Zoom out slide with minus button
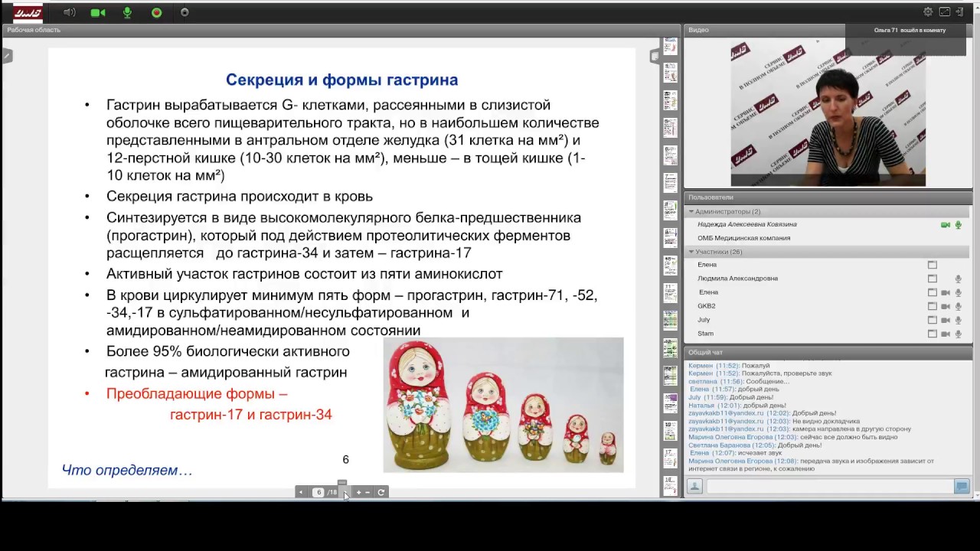 [367, 492]
